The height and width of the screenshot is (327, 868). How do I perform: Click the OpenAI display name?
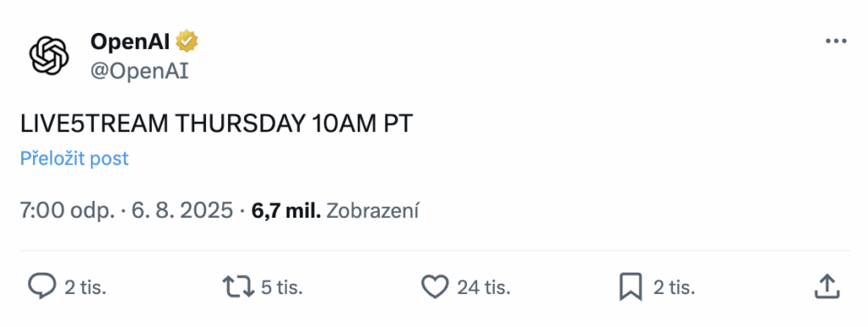click(130, 41)
